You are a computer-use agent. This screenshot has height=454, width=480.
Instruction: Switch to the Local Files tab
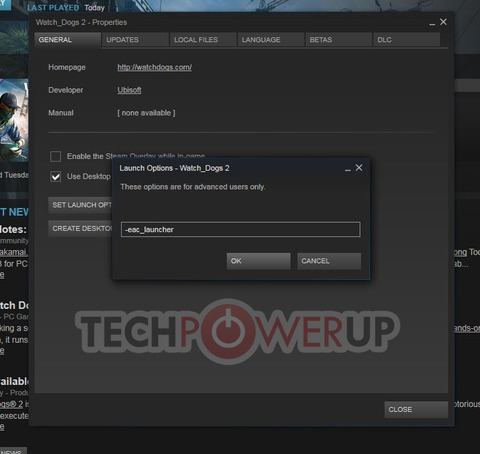[203, 40]
